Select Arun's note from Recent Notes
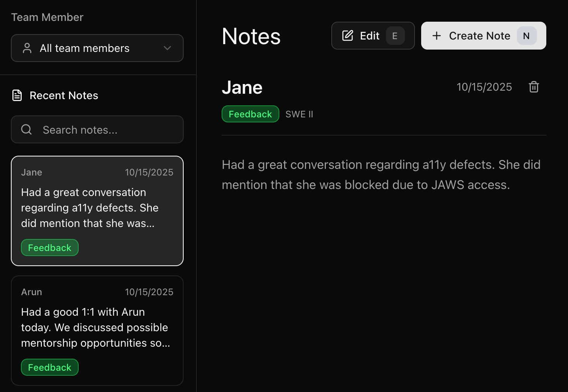This screenshot has height=392, width=568. pyautogui.click(x=97, y=330)
